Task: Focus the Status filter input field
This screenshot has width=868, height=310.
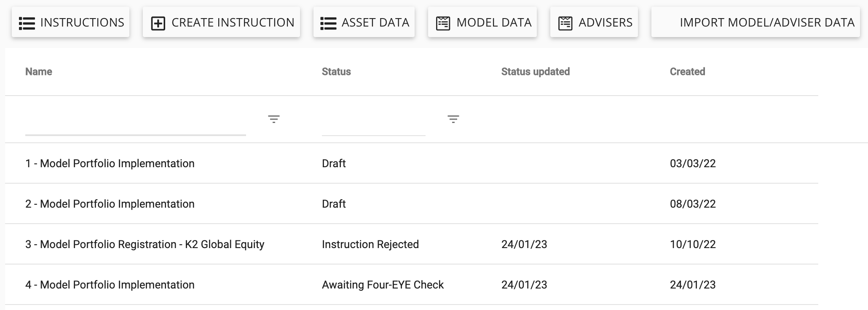Action: point(373,126)
